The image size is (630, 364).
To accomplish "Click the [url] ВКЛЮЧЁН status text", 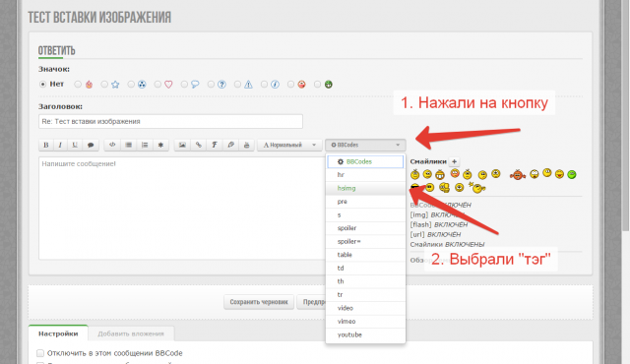I will pyautogui.click(x=435, y=234).
